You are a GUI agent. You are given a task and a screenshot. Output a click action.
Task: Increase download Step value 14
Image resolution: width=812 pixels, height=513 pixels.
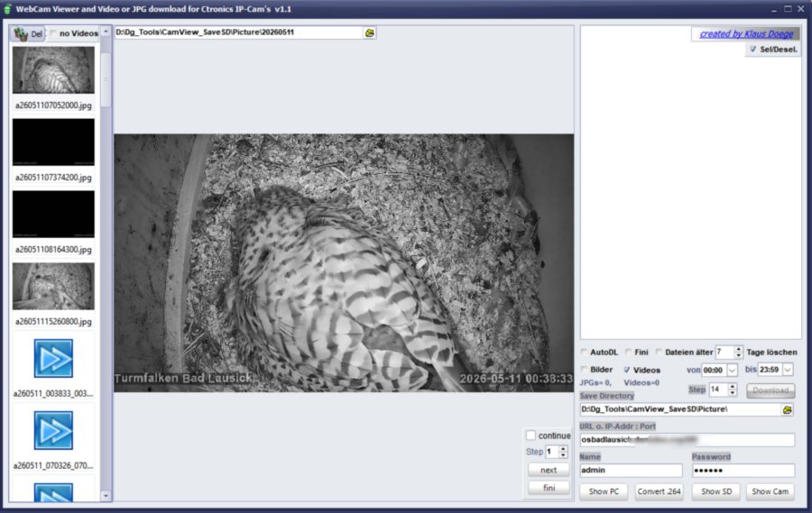point(733,386)
